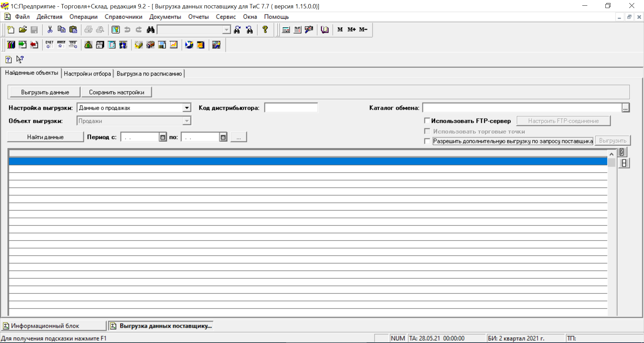Open the Действия menu
Viewport: 644px width, 343px height.
click(49, 17)
